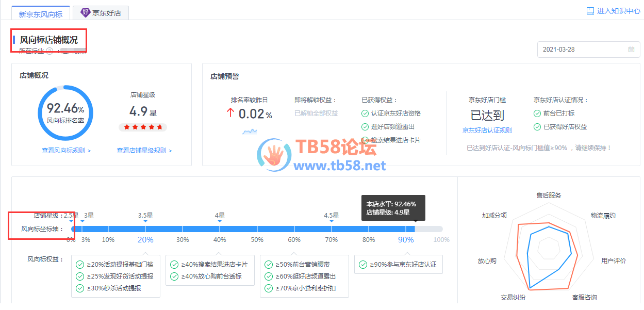This screenshot has width=644, height=310.
Task: Click check mark for 认证京东好店资格
Action: click(365, 113)
